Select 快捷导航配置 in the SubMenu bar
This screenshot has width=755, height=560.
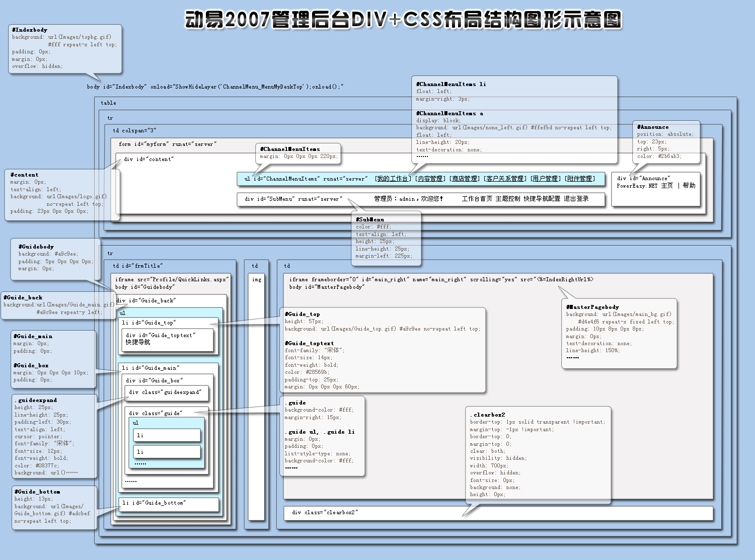[542, 199]
